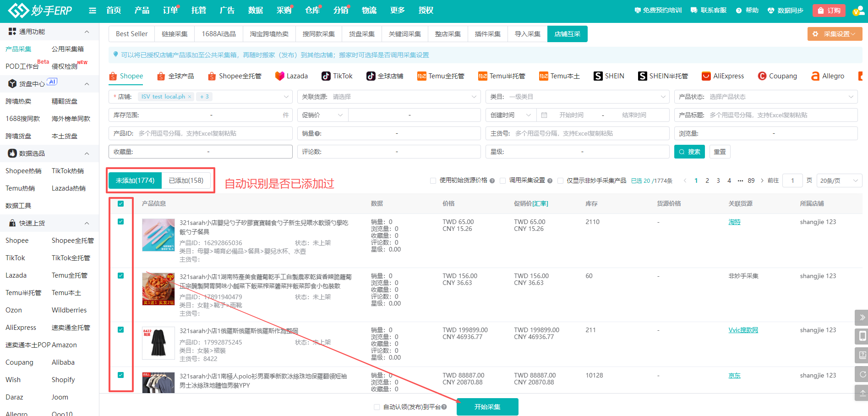Open the 订单 top menu

coord(170,10)
